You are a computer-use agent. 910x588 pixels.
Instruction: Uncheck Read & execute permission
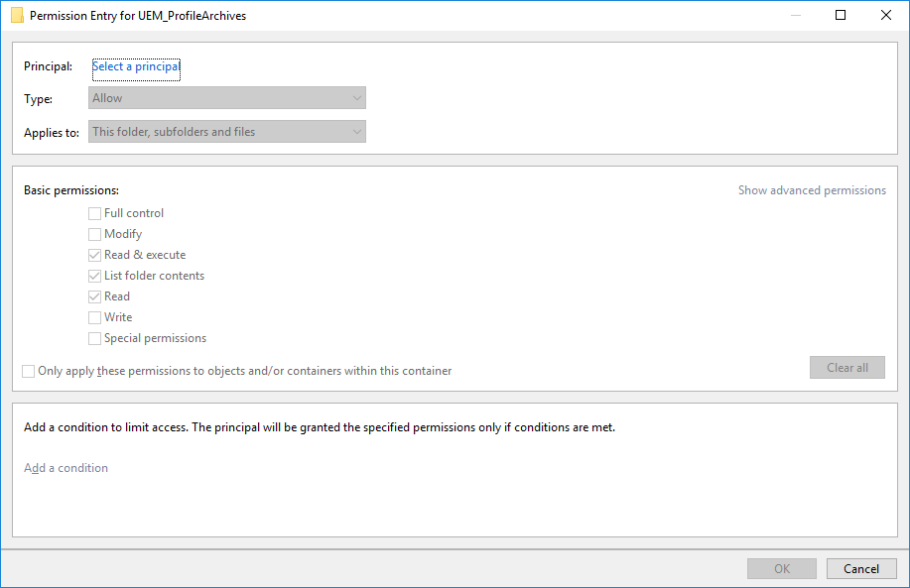(95, 255)
